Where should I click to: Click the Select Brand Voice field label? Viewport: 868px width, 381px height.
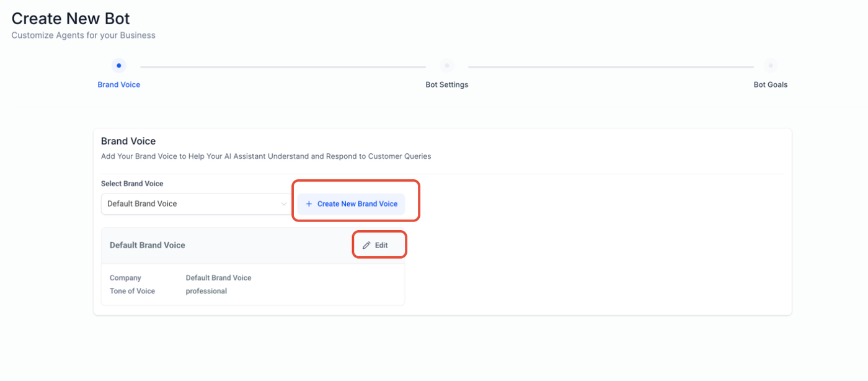[x=132, y=184]
